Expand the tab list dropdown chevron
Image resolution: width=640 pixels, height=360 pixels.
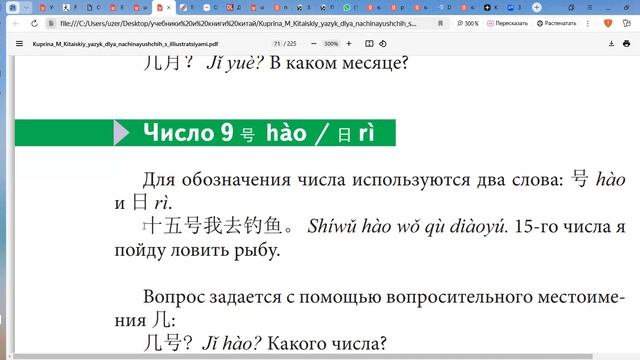pyautogui.click(x=26, y=7)
